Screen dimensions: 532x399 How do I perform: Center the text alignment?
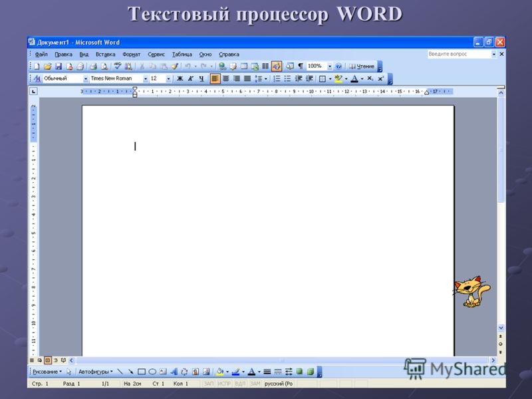click(x=225, y=78)
